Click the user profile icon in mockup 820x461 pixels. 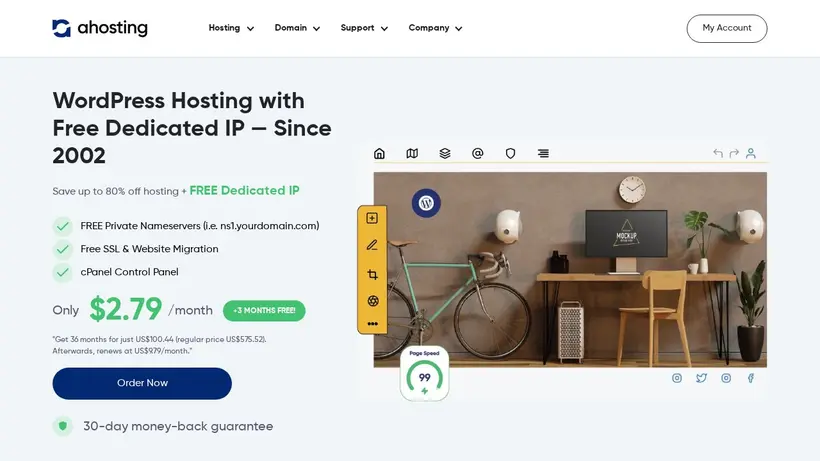tap(751, 153)
